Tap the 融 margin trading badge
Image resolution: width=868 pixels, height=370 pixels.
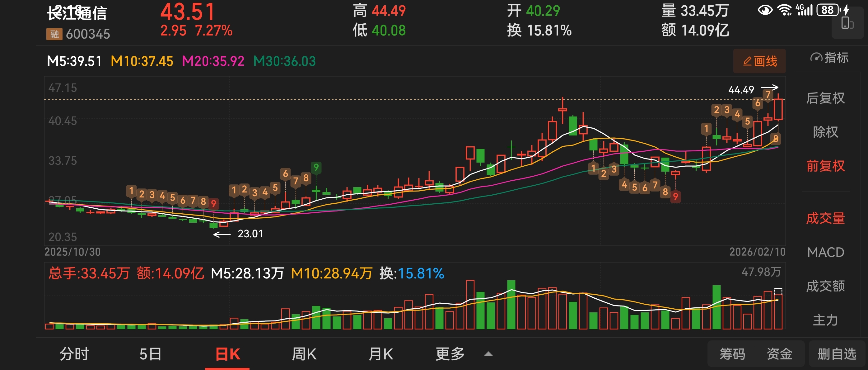[x=54, y=34]
